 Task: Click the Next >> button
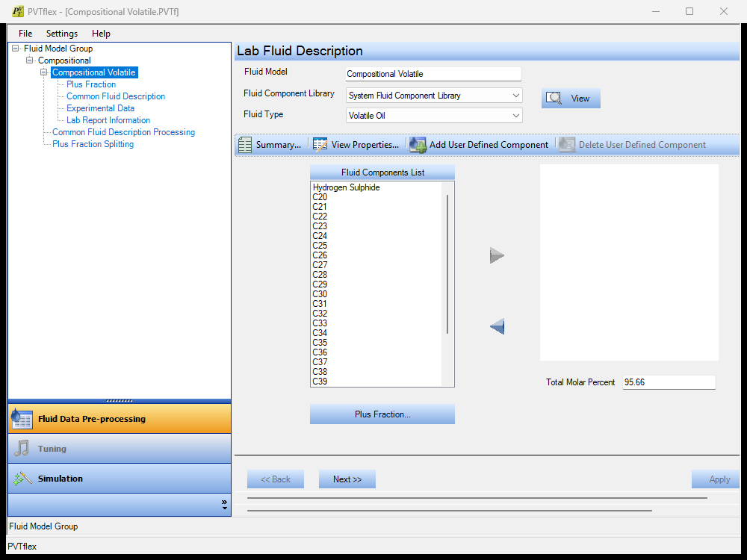[x=347, y=479]
